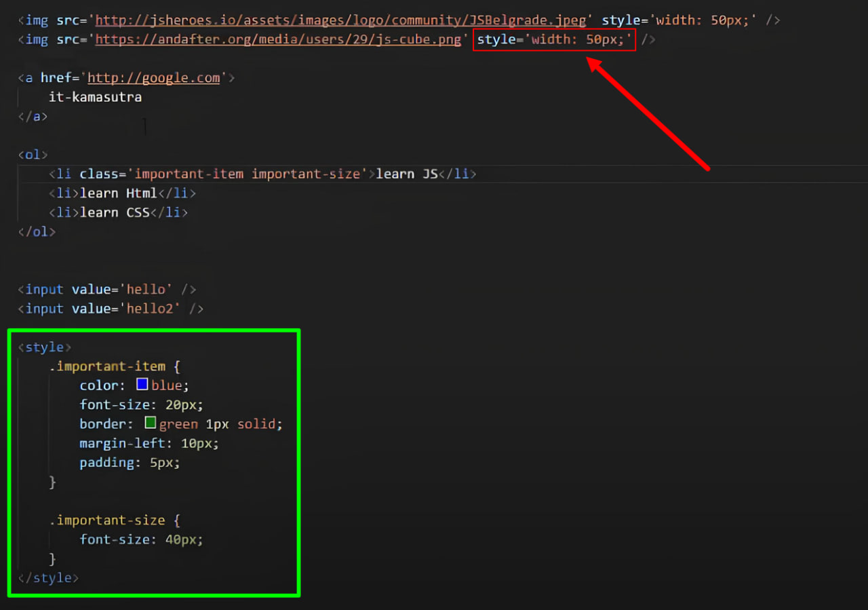This screenshot has height=610, width=868.
Task: Open the green border color swatch
Action: 151,423
